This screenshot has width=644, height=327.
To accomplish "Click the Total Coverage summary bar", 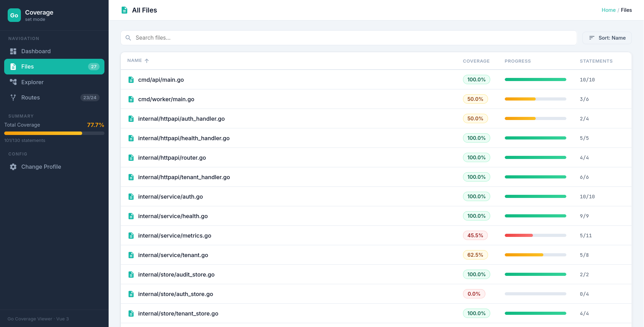I will [x=54, y=133].
